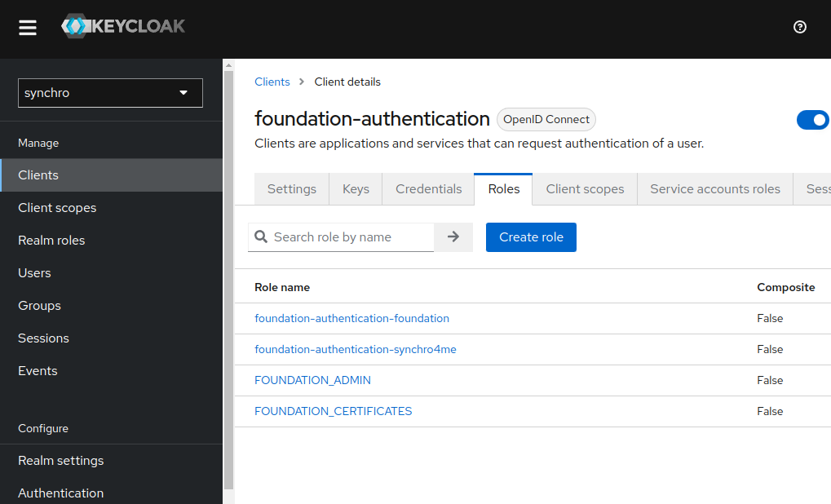
Task: Go to Sessions in the sidebar
Action: tap(43, 338)
